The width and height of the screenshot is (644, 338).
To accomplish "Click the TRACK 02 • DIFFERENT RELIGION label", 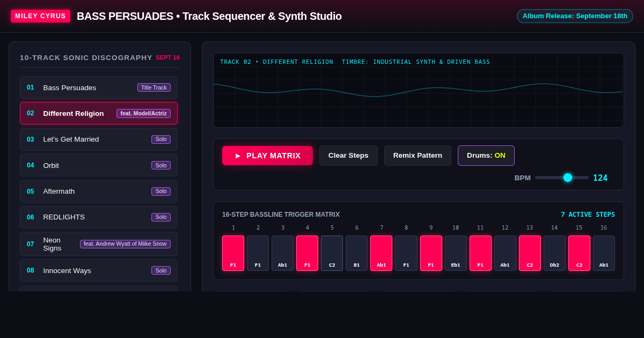I will click(x=276, y=62).
